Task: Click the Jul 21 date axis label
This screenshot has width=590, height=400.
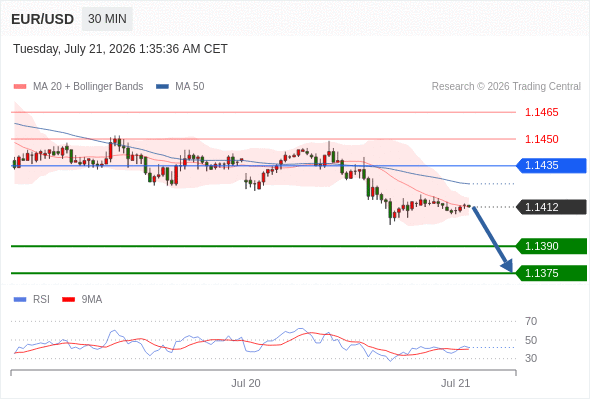Action: click(x=455, y=383)
